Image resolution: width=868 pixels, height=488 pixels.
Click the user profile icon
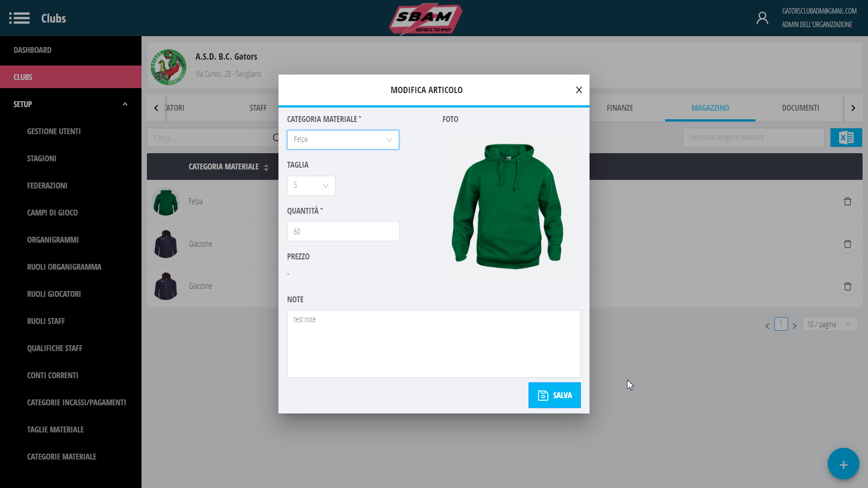coord(762,18)
